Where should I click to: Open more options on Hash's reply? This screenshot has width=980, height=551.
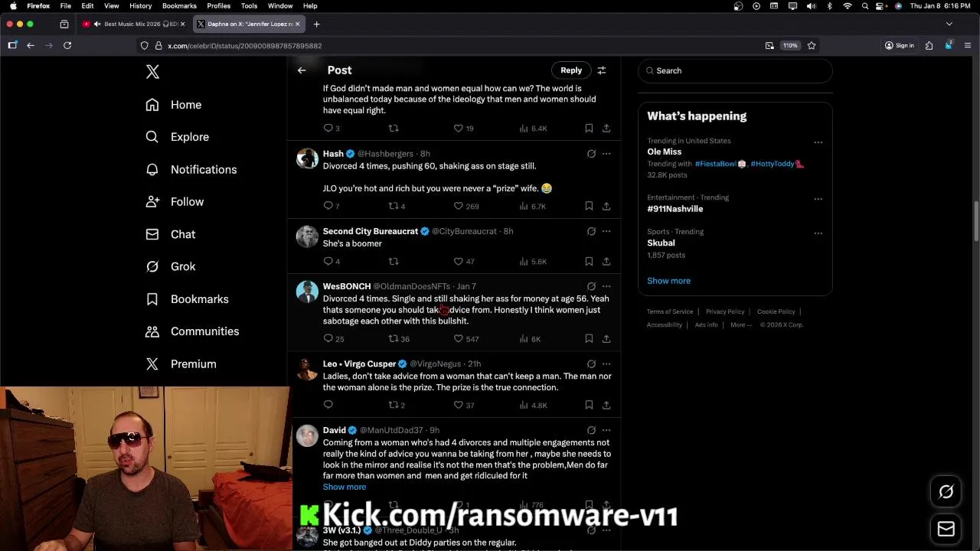pos(606,154)
